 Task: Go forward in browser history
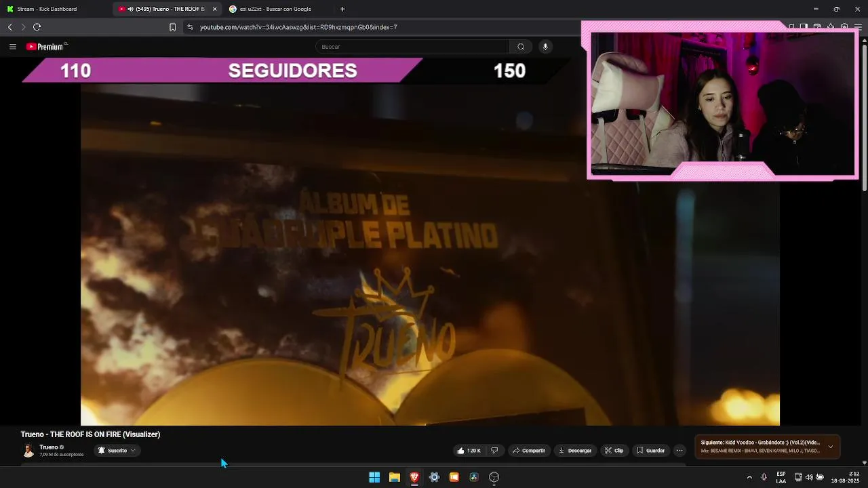click(x=23, y=27)
